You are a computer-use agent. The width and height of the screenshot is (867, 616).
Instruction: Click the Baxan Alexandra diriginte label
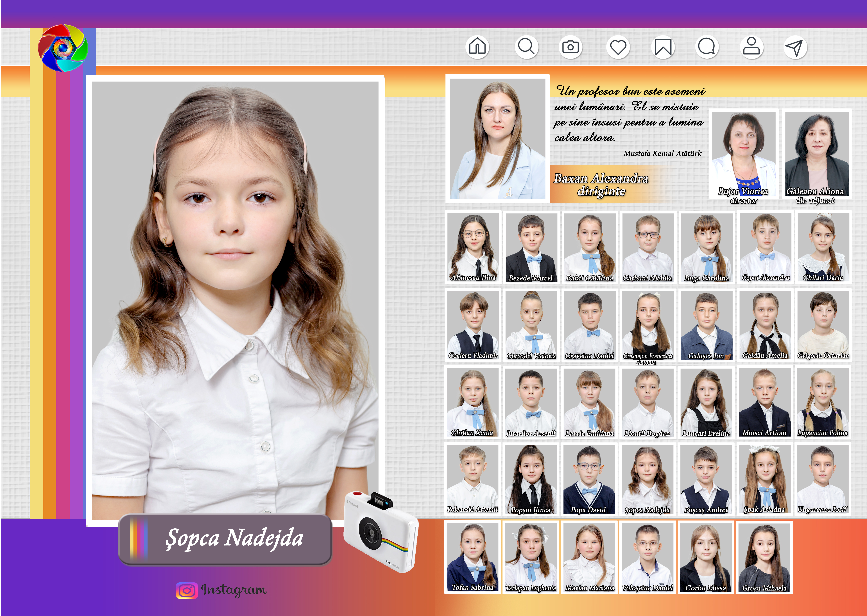tap(601, 184)
